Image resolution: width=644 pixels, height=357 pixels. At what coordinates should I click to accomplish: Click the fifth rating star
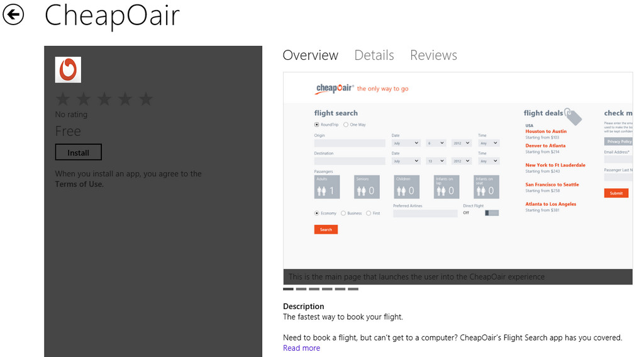146,99
